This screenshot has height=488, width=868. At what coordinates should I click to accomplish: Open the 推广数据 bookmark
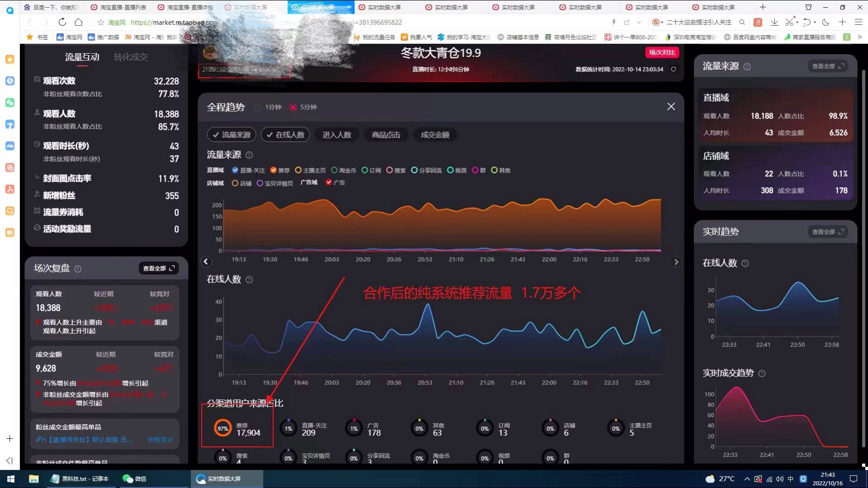point(107,37)
